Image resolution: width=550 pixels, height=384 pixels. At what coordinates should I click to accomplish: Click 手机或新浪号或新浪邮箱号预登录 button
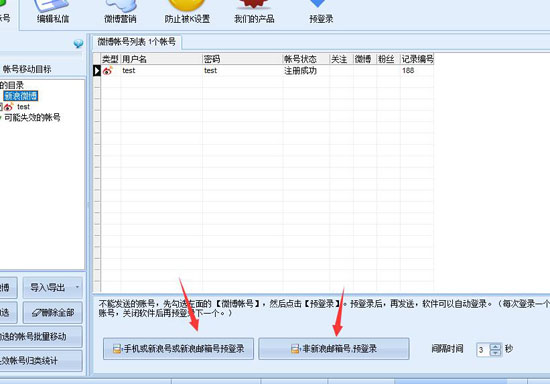click(x=179, y=349)
